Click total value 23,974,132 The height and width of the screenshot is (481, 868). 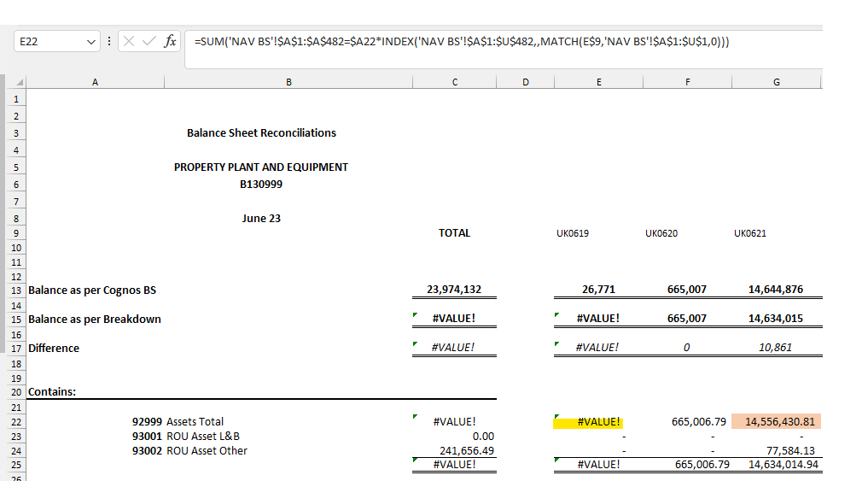[454, 290]
